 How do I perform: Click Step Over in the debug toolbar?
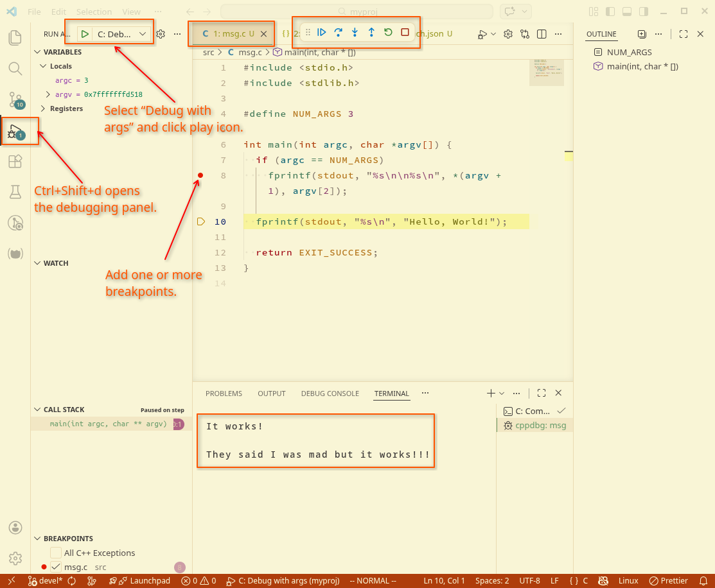pyautogui.click(x=338, y=32)
